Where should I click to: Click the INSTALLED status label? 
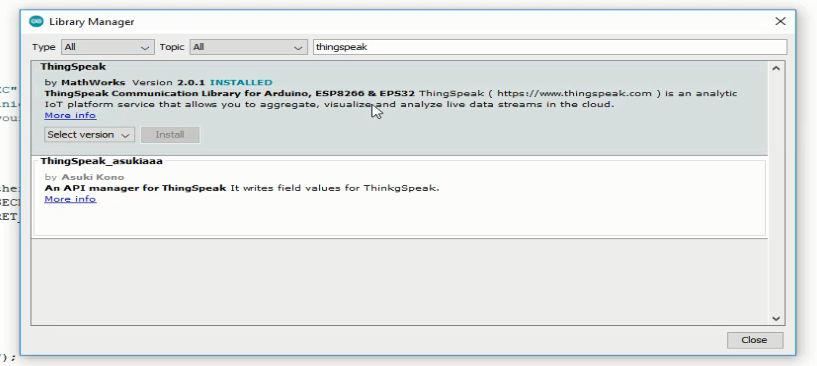tap(241, 82)
